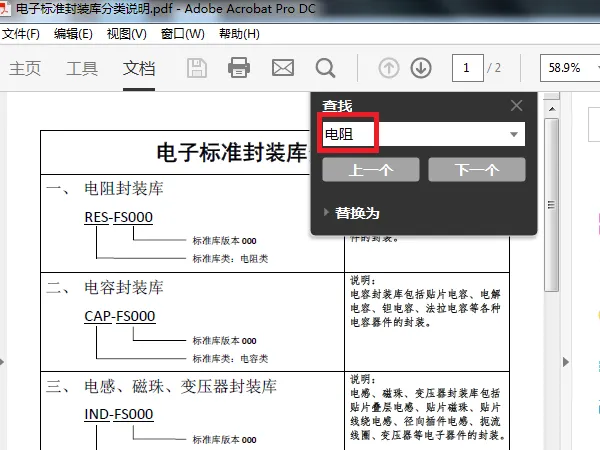Screen dimensions: 600x450
Task: Switch to the 主页 tab
Action: pyautogui.click(x=25, y=69)
